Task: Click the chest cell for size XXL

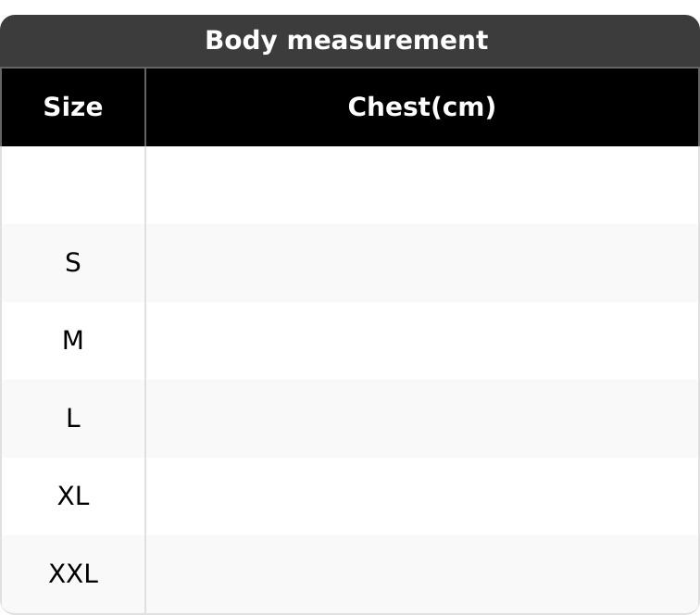Action: click(x=421, y=574)
